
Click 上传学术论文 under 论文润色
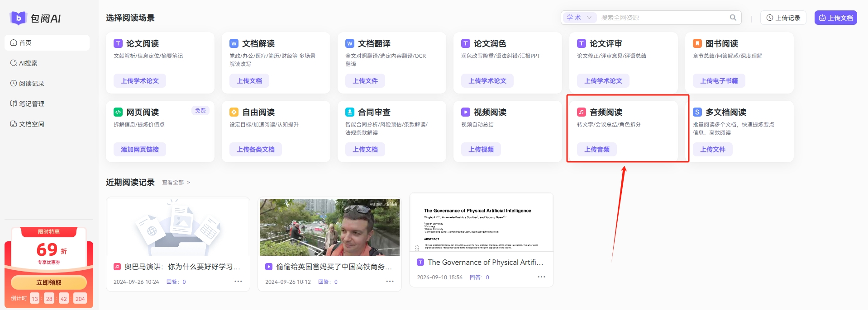pos(487,81)
